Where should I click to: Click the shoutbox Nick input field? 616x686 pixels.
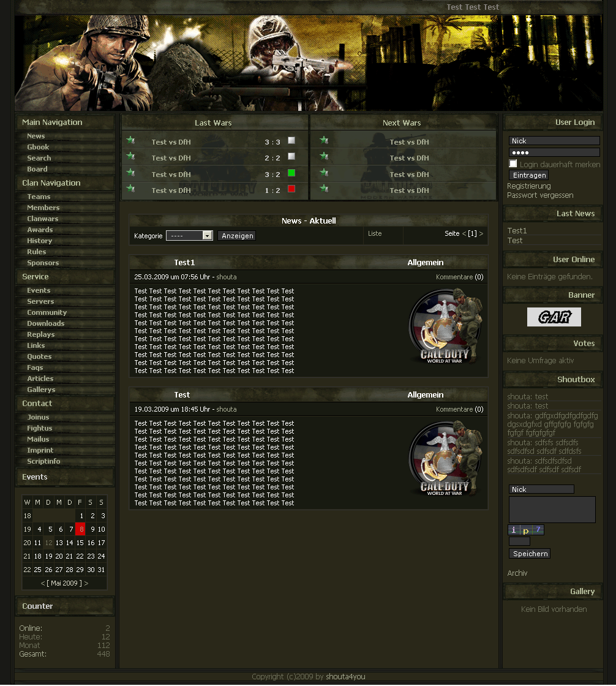click(541, 489)
